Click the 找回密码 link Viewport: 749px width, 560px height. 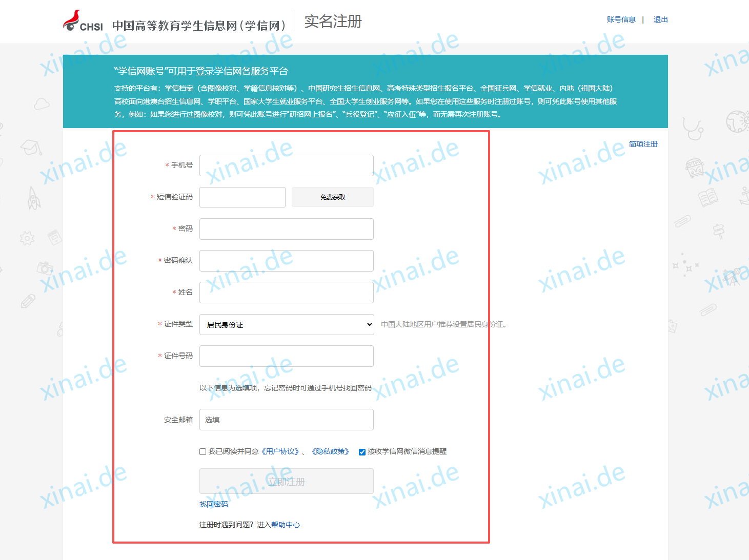coord(214,504)
